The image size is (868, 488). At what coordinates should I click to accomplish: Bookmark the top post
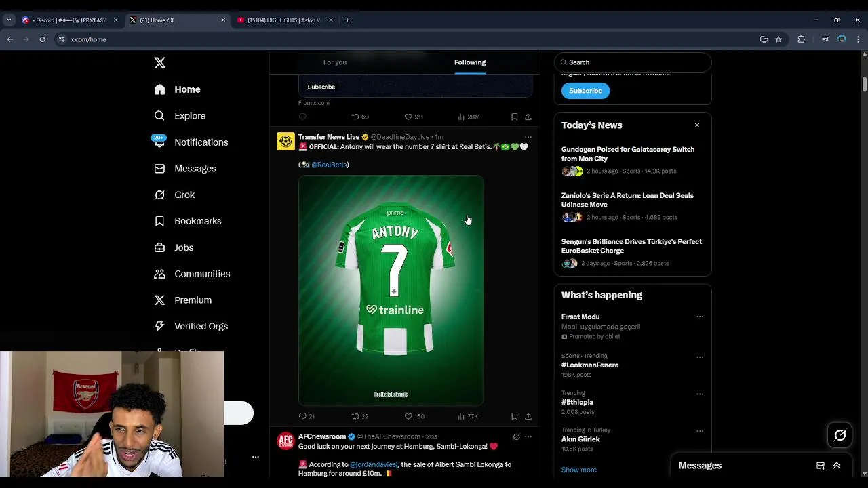[515, 117]
